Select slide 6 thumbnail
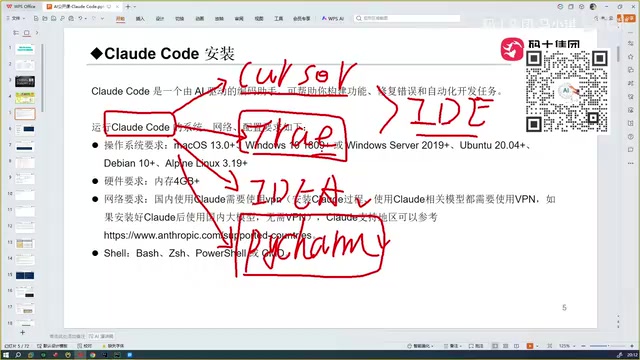Image resolution: width=640 pixels, height=360 pixels. click(x=25, y=130)
